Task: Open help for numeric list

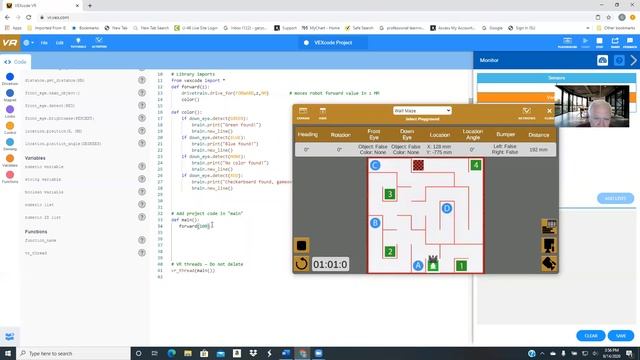Action: 142,204
